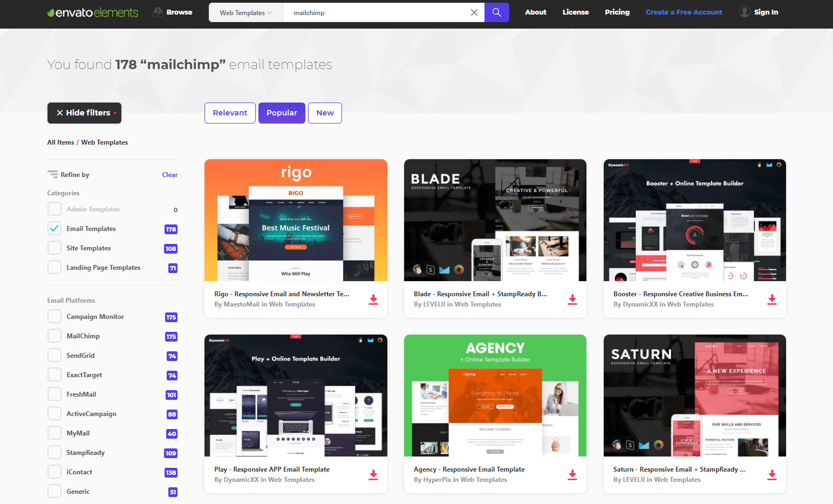
Task: Open Play - Responsive APP Email Template title
Action: (x=272, y=469)
